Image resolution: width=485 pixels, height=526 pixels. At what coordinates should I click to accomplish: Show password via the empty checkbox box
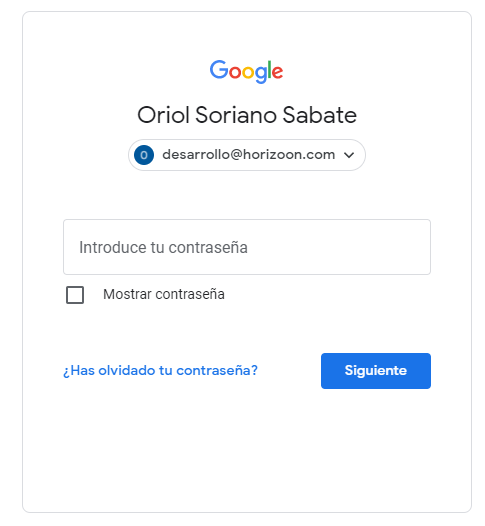75,295
